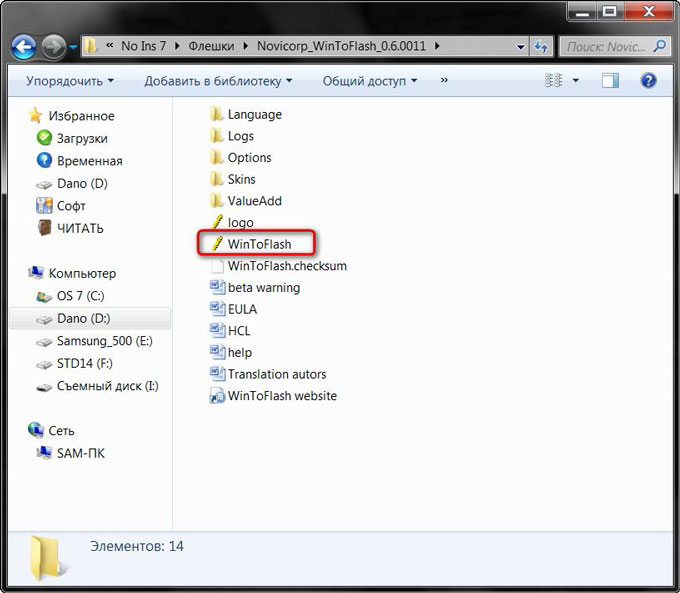Select 'Флешки' breadcrumb segment

tap(211, 46)
